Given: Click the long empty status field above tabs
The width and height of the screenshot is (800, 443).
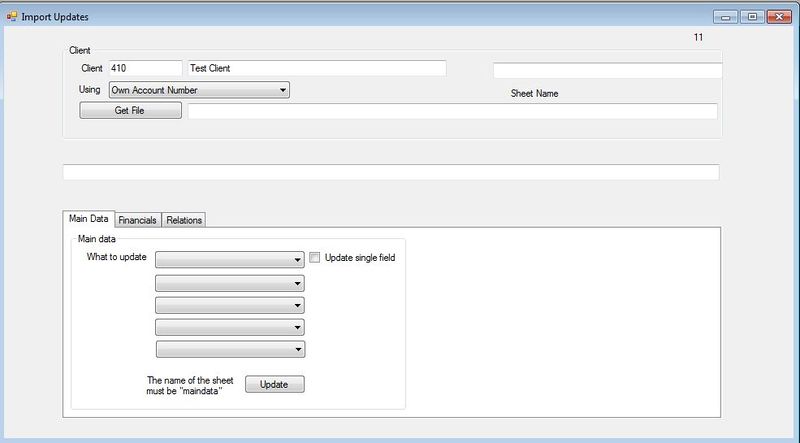Looking at the screenshot, I should coord(391,172).
